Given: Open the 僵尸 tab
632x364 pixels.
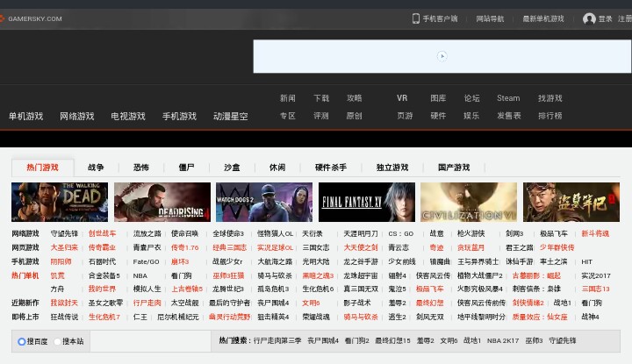Looking at the screenshot, I should pos(186,168).
